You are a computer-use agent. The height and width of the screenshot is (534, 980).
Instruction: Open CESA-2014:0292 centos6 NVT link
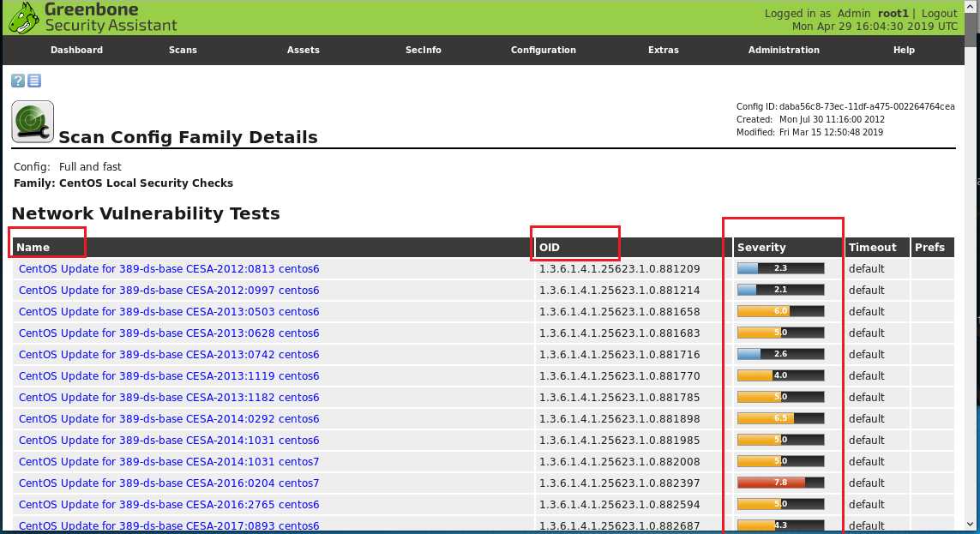click(169, 418)
